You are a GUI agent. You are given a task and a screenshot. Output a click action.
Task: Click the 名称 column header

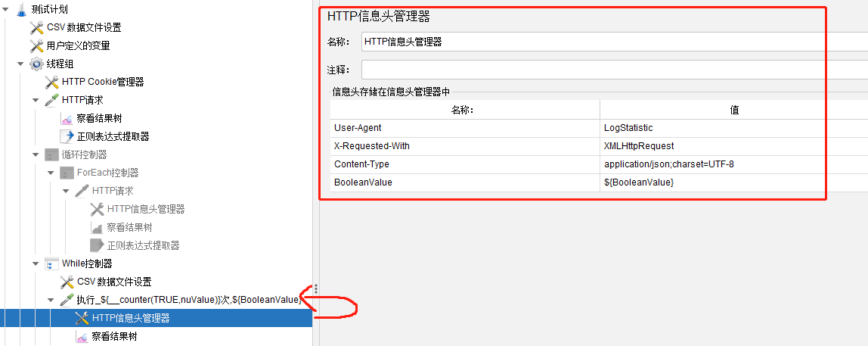pyautogui.click(x=465, y=110)
